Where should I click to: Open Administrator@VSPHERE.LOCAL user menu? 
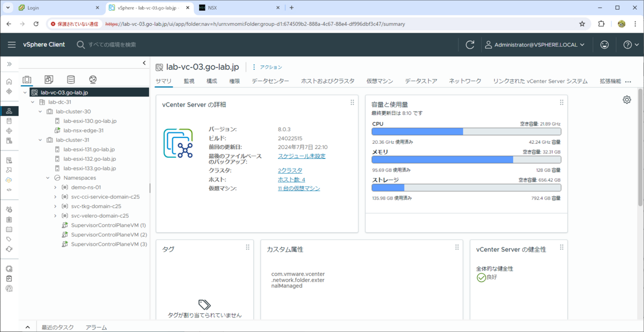pos(535,45)
